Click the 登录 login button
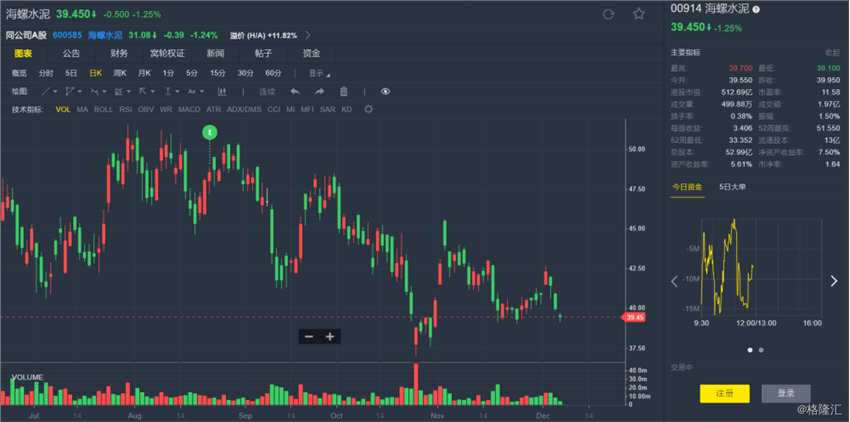This screenshot has width=850, height=422. pyautogui.click(x=785, y=393)
